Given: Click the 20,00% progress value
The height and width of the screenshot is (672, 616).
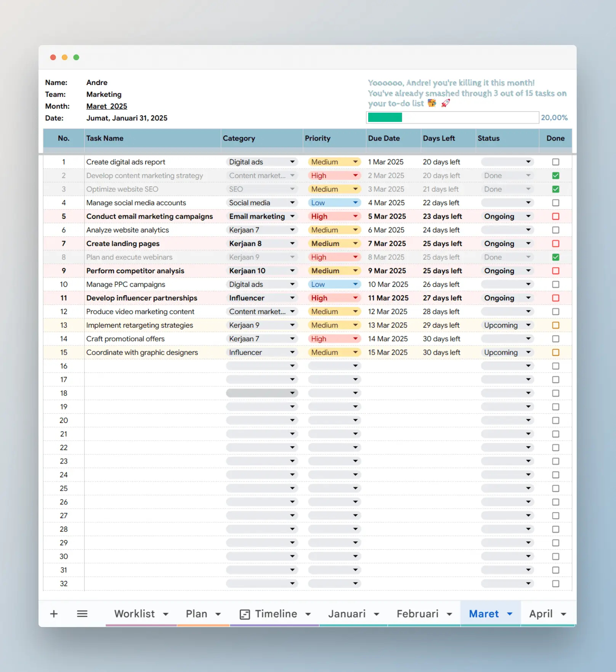Looking at the screenshot, I should click(x=554, y=118).
